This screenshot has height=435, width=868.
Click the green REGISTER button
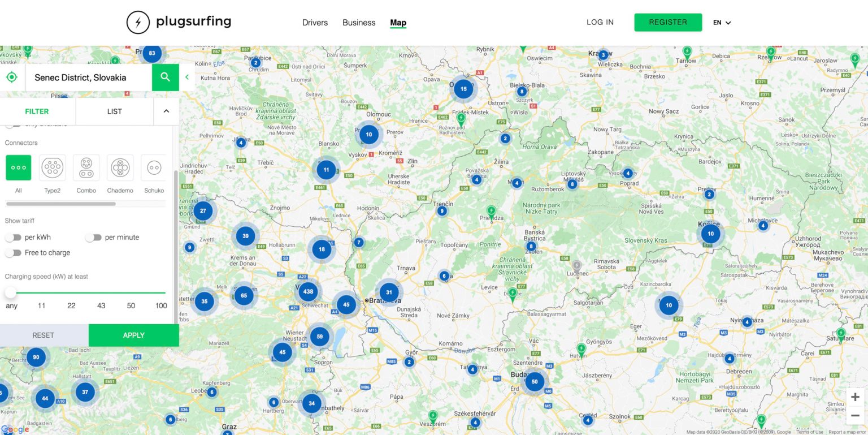[668, 22]
